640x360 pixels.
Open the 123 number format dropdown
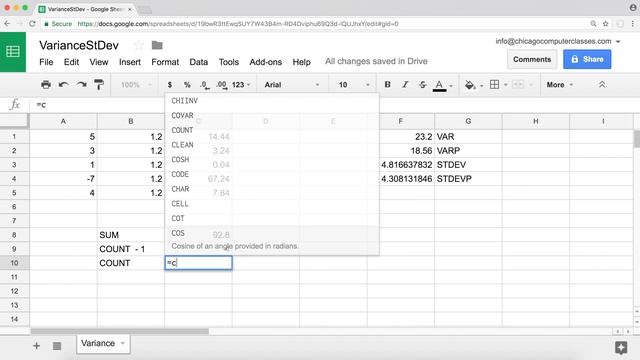pyautogui.click(x=241, y=84)
